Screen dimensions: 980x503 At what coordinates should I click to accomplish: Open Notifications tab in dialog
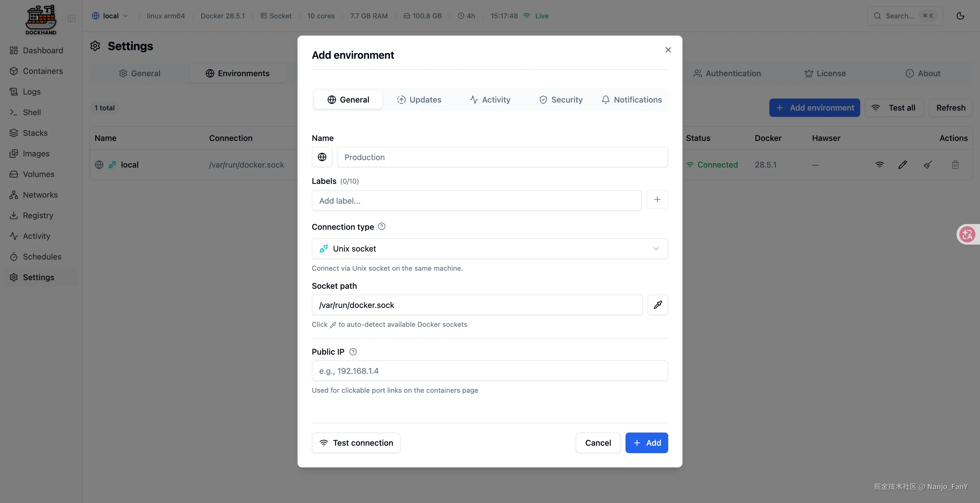click(x=632, y=100)
